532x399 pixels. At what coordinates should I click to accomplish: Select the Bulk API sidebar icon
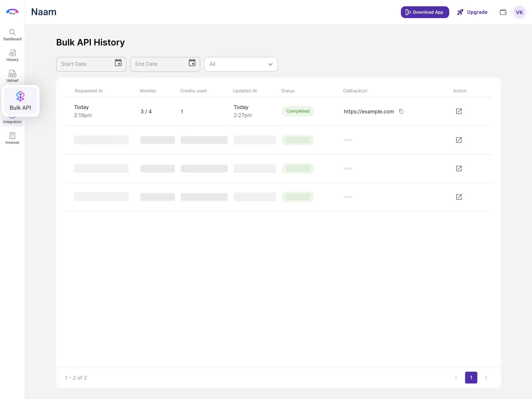(x=20, y=101)
